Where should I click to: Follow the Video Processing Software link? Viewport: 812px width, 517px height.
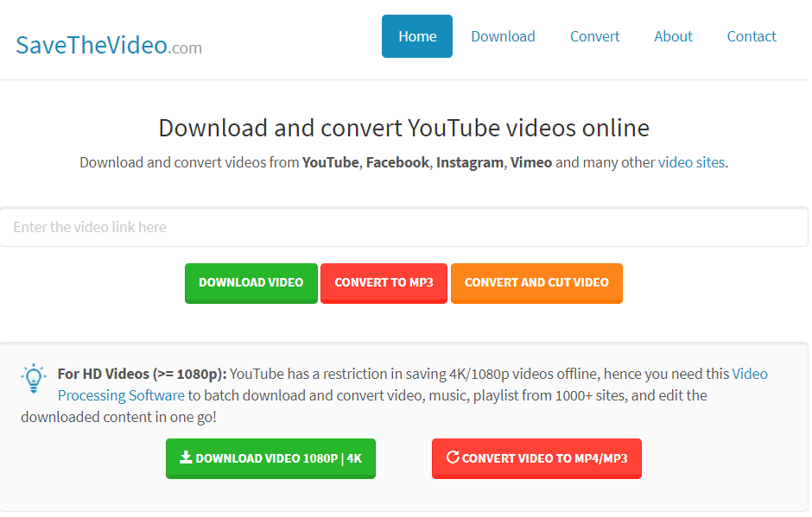click(121, 395)
